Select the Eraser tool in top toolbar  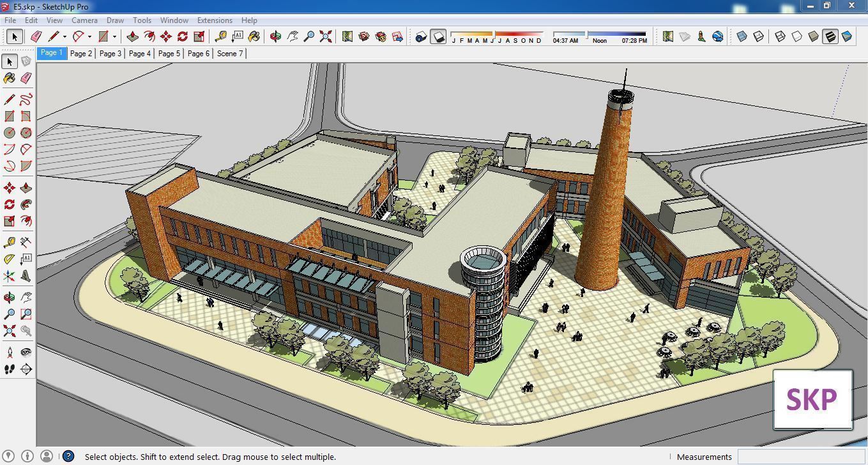(x=36, y=36)
